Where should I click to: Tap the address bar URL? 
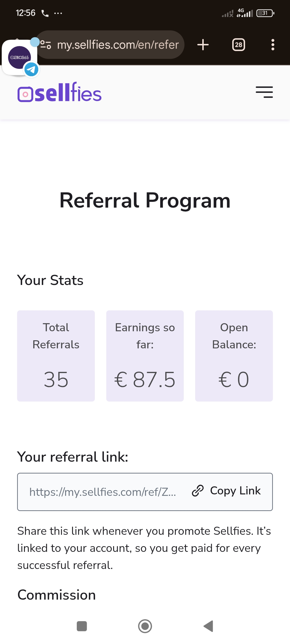click(118, 45)
